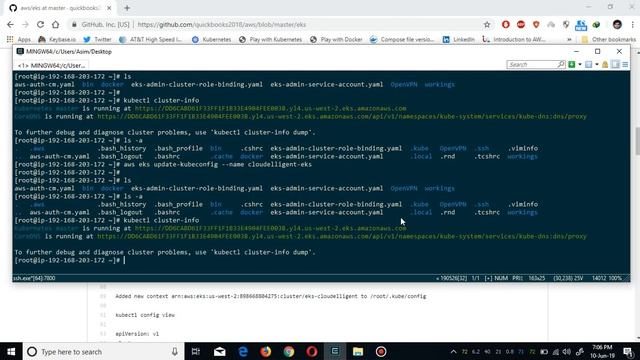The width and height of the screenshot is (640, 360).
Task: Open the Keybase.io bookmark
Action: 57,39
